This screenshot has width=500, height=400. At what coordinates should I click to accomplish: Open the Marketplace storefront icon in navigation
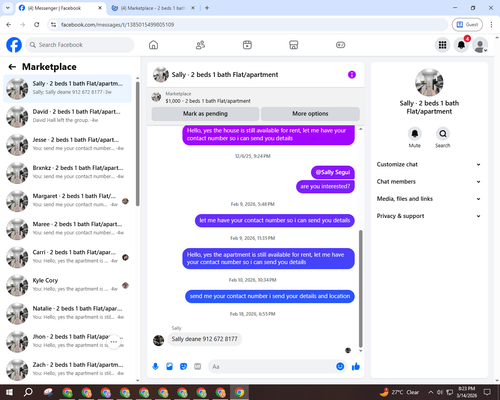click(x=294, y=45)
